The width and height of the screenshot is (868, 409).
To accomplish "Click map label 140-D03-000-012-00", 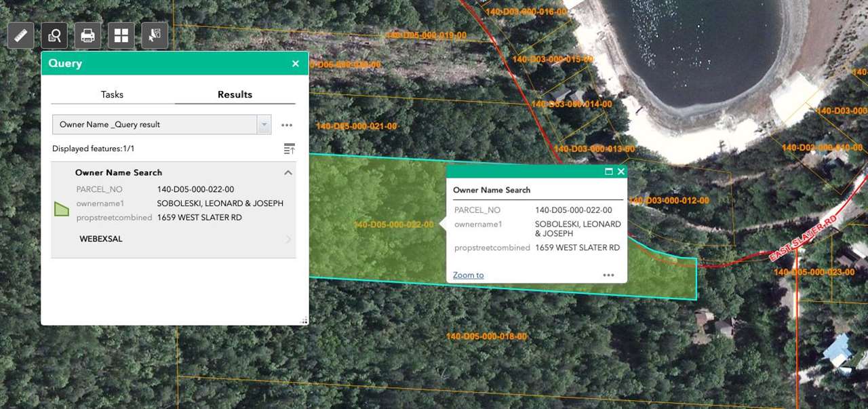I will (x=669, y=201).
